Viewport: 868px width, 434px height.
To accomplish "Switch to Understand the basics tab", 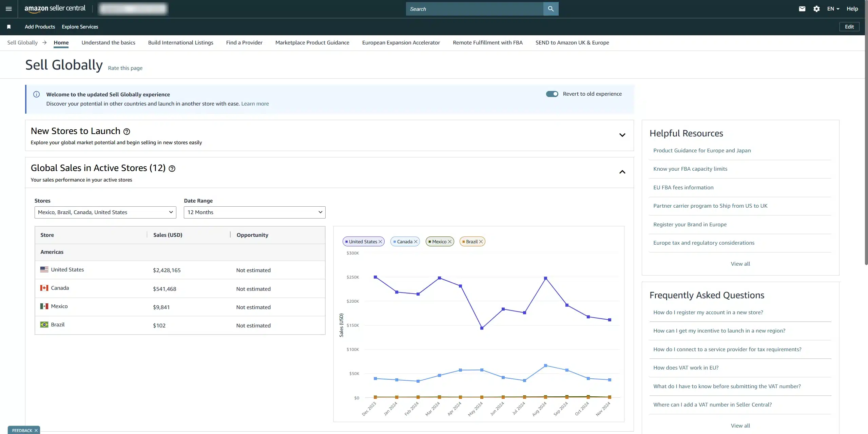I will click(108, 43).
